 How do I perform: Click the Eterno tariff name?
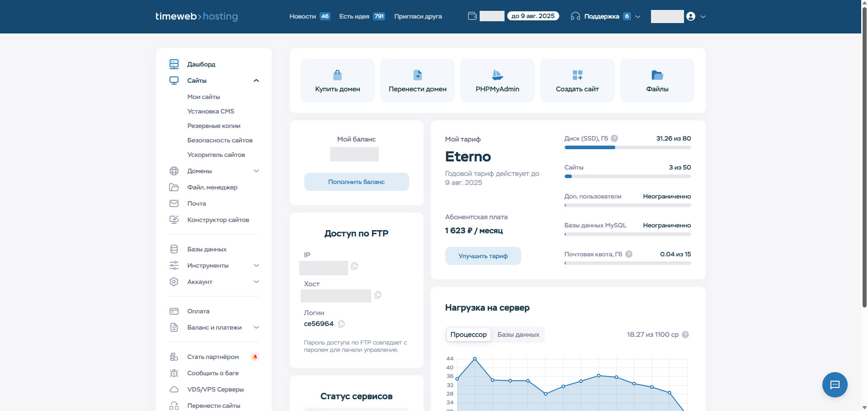point(468,156)
